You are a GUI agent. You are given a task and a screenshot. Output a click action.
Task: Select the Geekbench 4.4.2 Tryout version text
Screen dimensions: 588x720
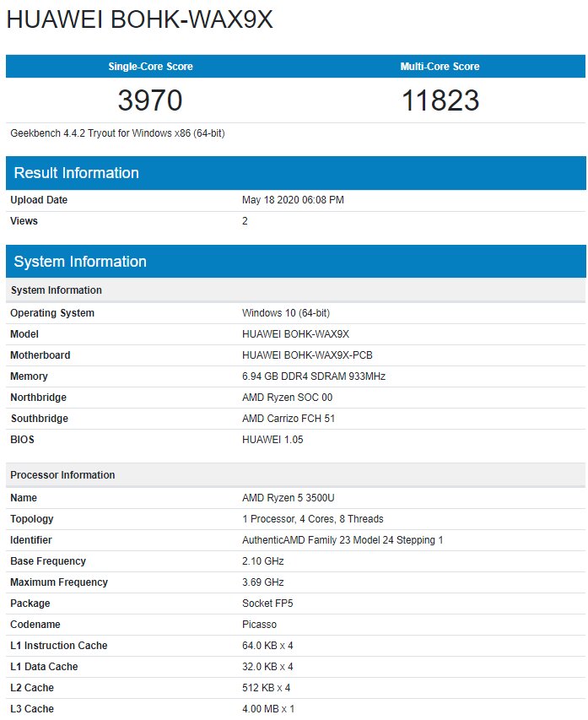point(117,133)
